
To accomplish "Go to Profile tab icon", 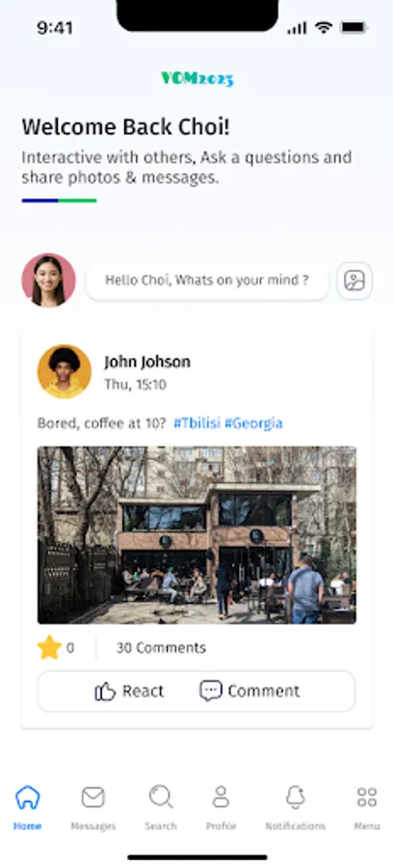I will point(222,798).
